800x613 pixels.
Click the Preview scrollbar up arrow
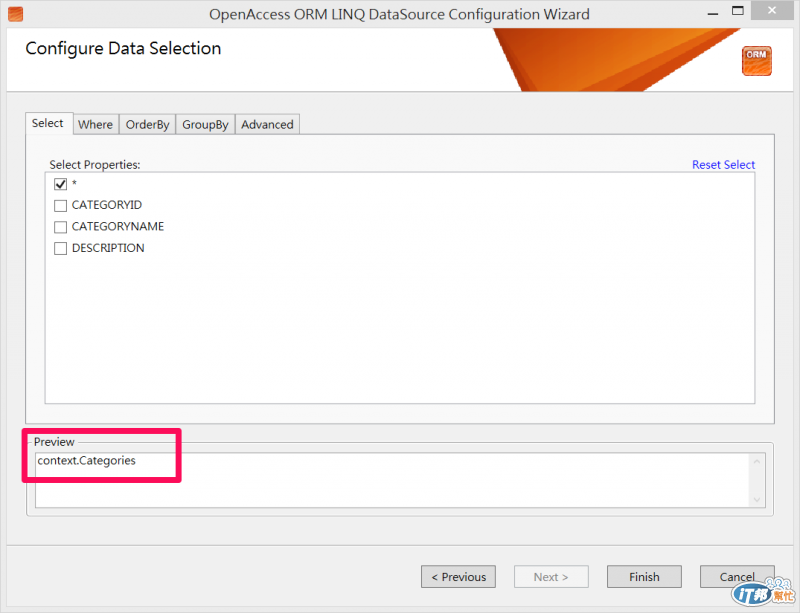pyautogui.click(x=757, y=461)
